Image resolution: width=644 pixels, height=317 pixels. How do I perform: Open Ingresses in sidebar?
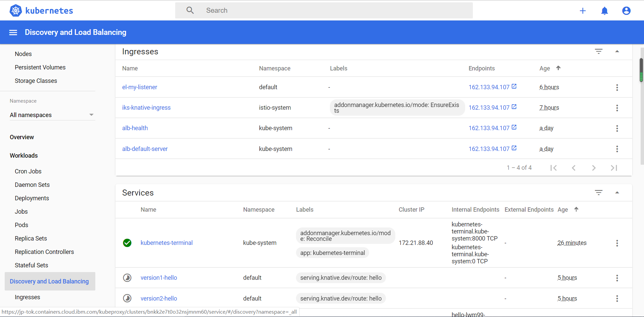coord(28,297)
